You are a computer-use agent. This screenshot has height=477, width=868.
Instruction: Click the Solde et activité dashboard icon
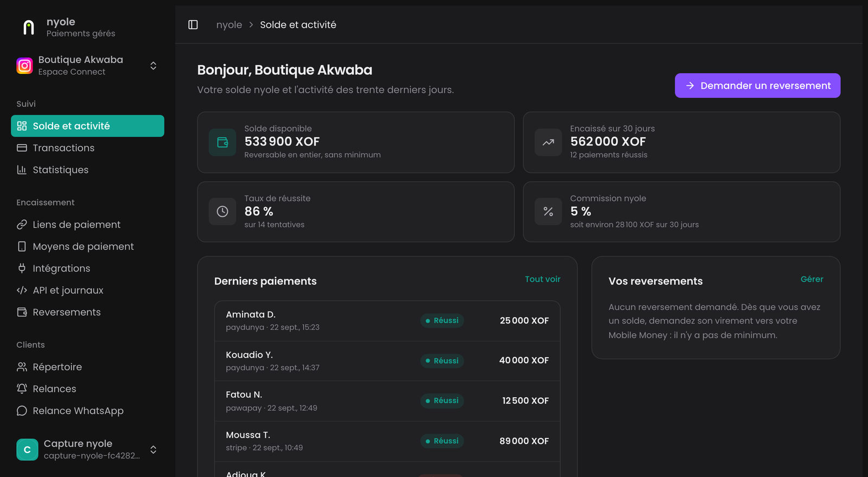click(x=22, y=126)
